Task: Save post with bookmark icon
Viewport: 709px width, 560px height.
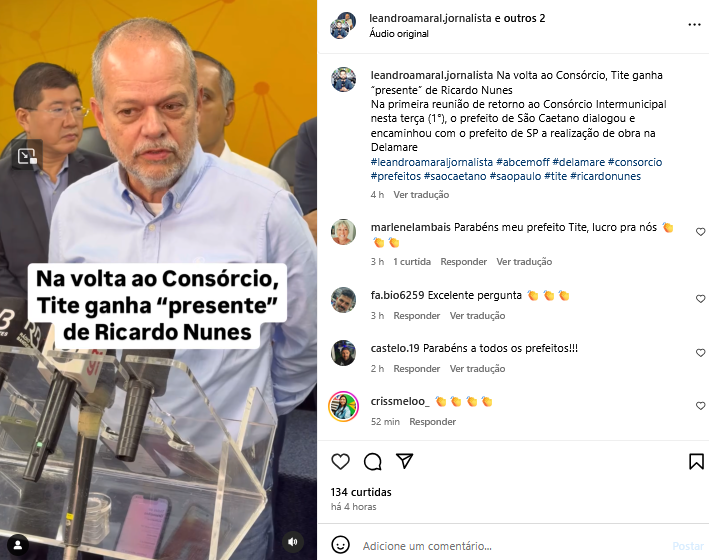Action: coord(696,461)
